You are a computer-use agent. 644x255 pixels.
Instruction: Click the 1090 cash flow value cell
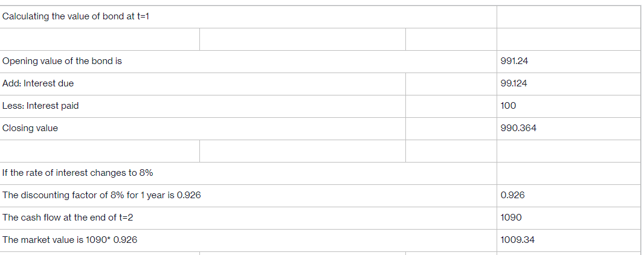tap(511, 218)
